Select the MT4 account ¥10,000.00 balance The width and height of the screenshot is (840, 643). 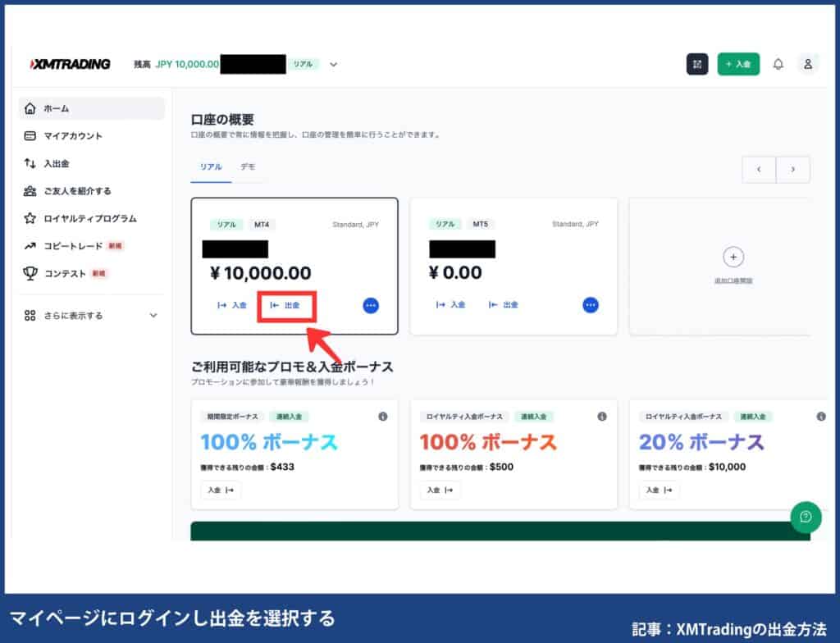tap(260, 273)
